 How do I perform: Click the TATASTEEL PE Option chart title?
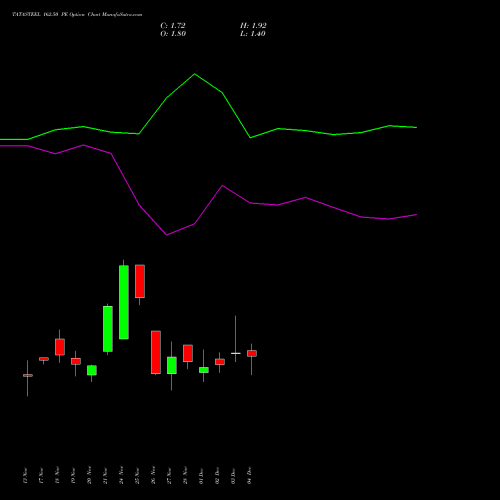[77, 15]
